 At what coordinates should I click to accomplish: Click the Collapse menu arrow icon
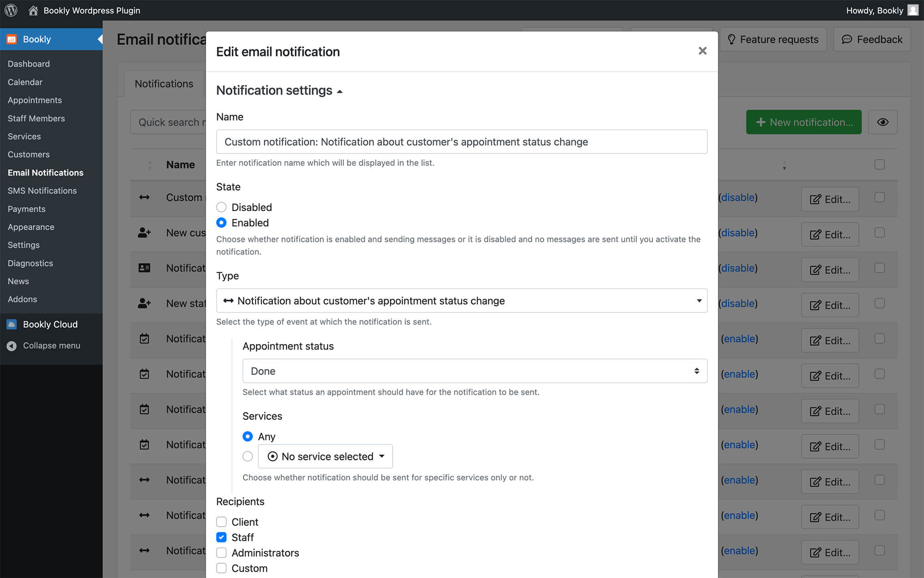(x=12, y=345)
